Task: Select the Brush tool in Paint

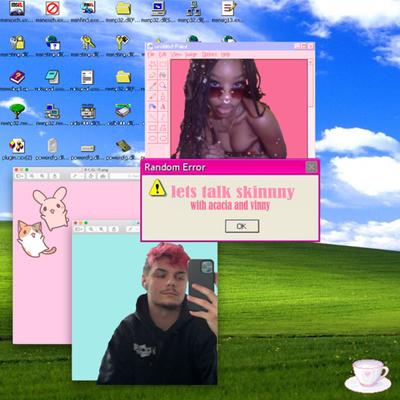Action: [x=163, y=96]
